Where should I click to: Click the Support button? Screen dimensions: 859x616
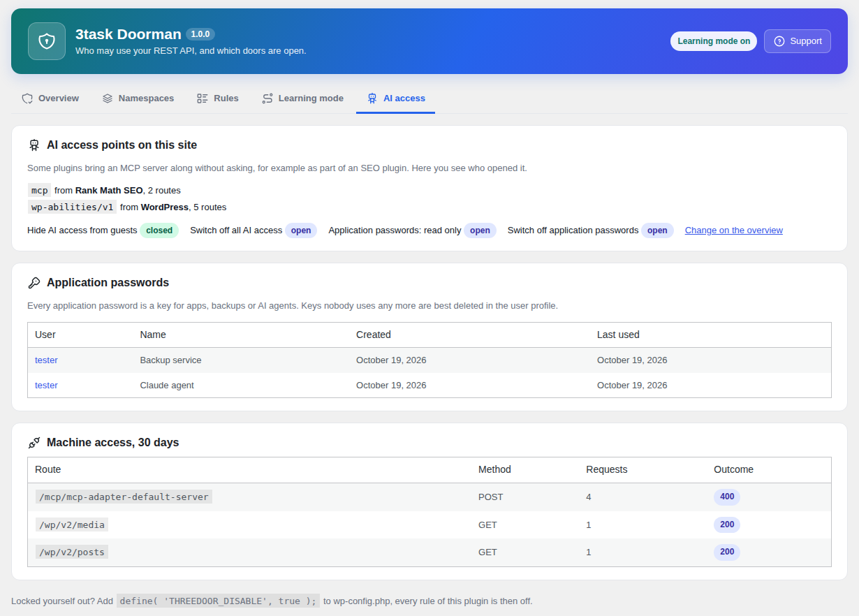(798, 41)
